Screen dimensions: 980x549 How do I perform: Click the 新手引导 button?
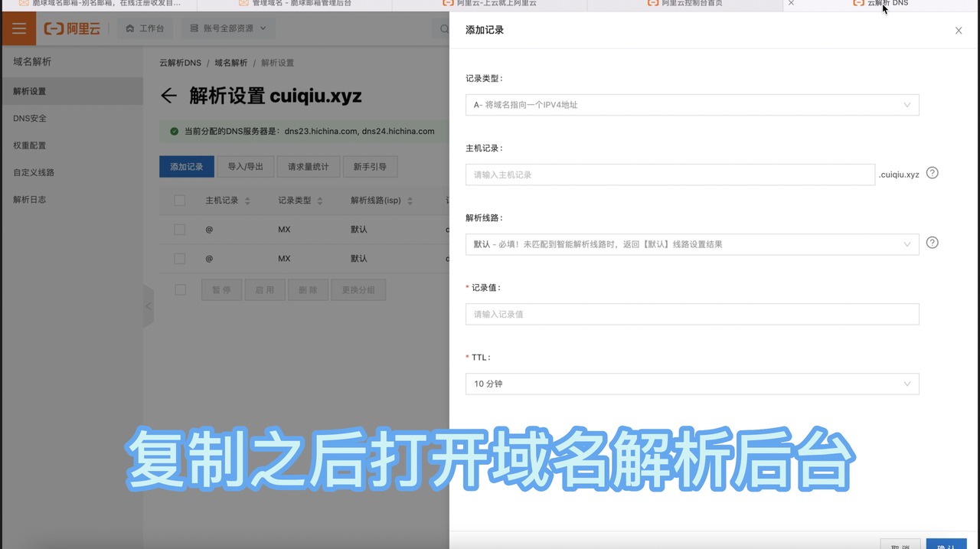[x=370, y=167]
